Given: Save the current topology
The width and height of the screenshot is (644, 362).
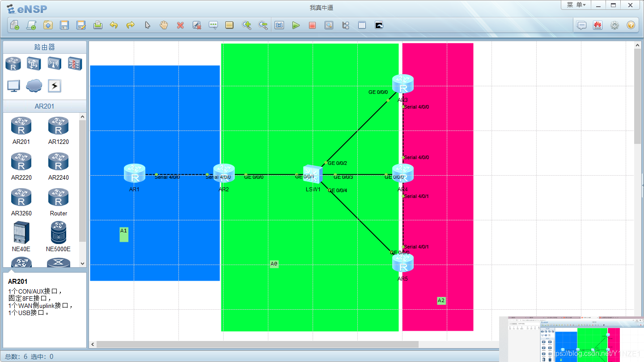Looking at the screenshot, I should coord(64,25).
